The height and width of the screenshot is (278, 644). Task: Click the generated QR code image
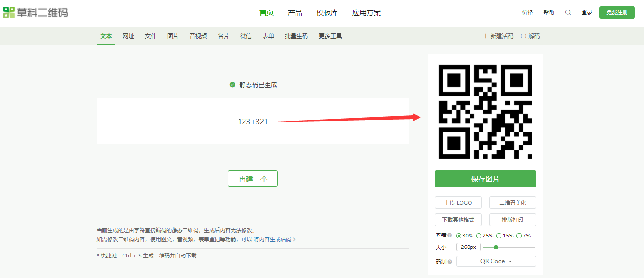click(x=485, y=112)
